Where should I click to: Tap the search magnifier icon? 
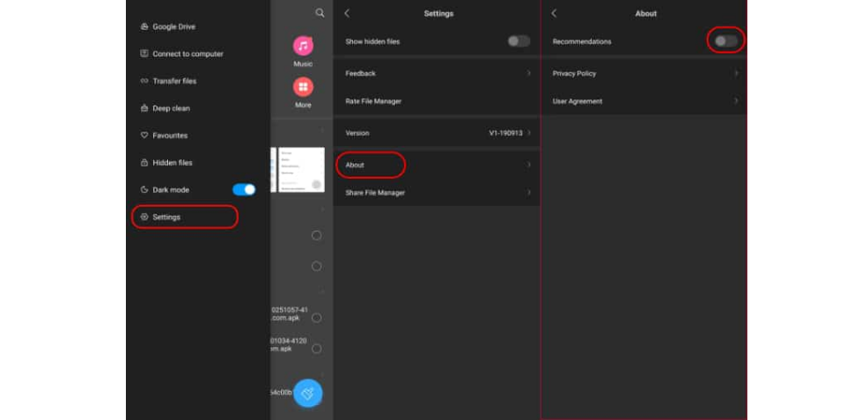(x=320, y=13)
